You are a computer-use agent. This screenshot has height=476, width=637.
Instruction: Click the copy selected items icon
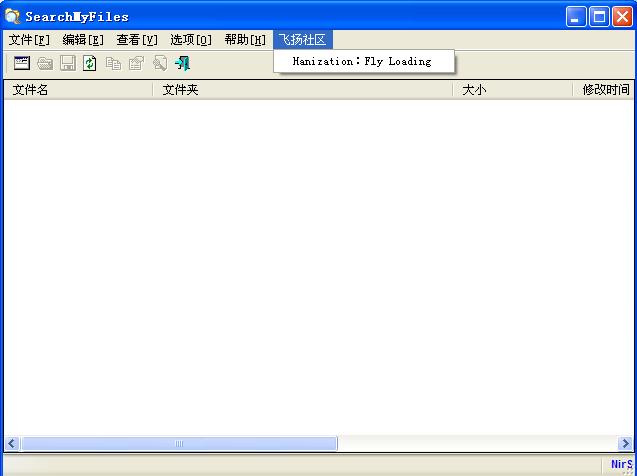point(113,63)
